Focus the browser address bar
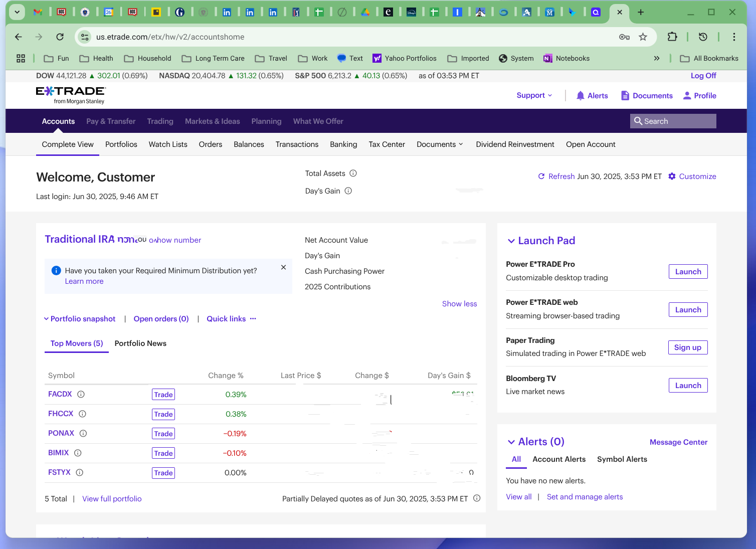 pyautogui.click(x=351, y=37)
